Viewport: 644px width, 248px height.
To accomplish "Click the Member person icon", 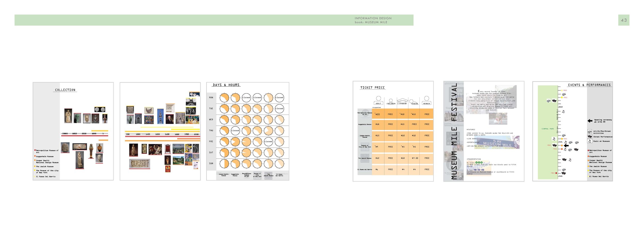I will tap(427, 100).
